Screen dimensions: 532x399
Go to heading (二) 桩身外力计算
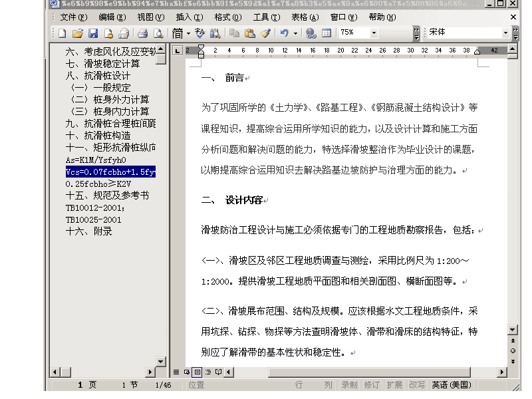[110, 99]
